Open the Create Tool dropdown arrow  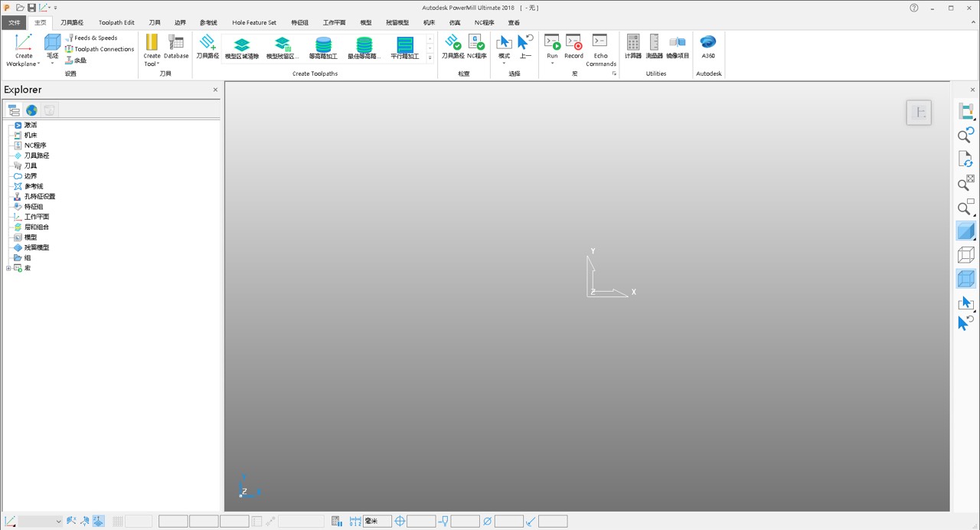158,64
